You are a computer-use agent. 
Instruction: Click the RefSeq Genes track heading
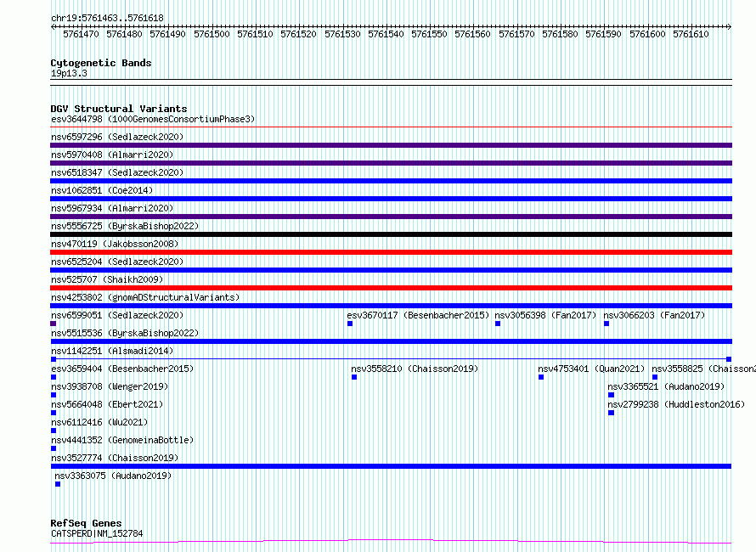click(x=86, y=524)
